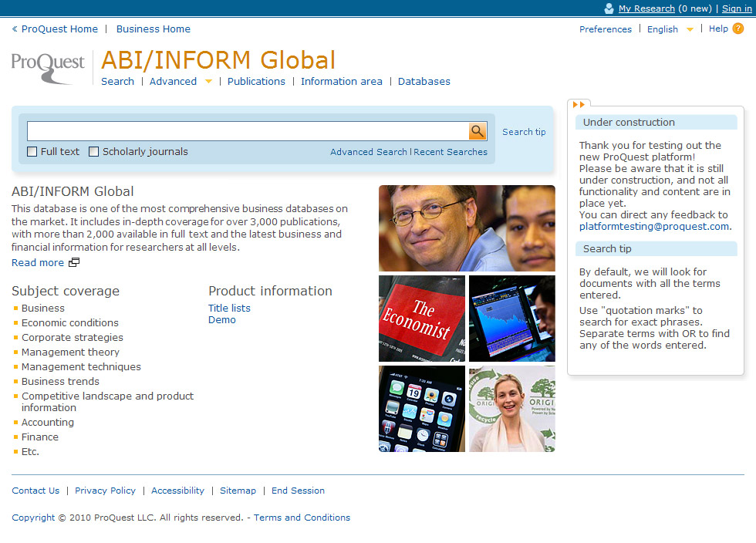The image size is (756, 543).
Task: Click the Management theory list item
Action: 70,352
